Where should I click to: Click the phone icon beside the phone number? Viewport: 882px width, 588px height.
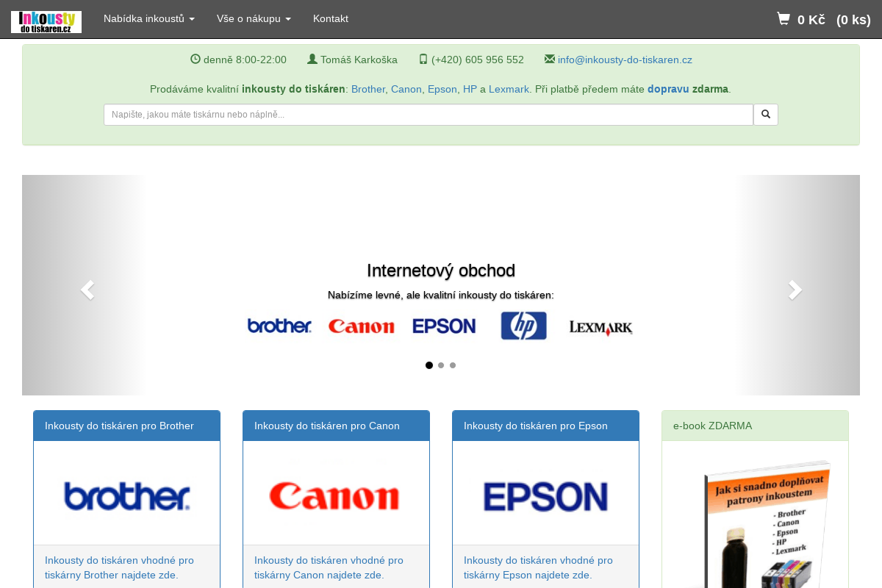[423, 60]
